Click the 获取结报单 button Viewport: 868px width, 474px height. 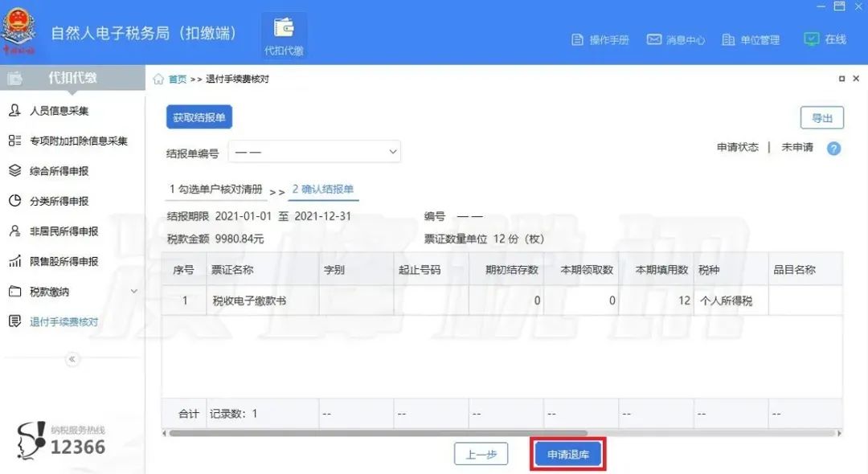pos(201,116)
